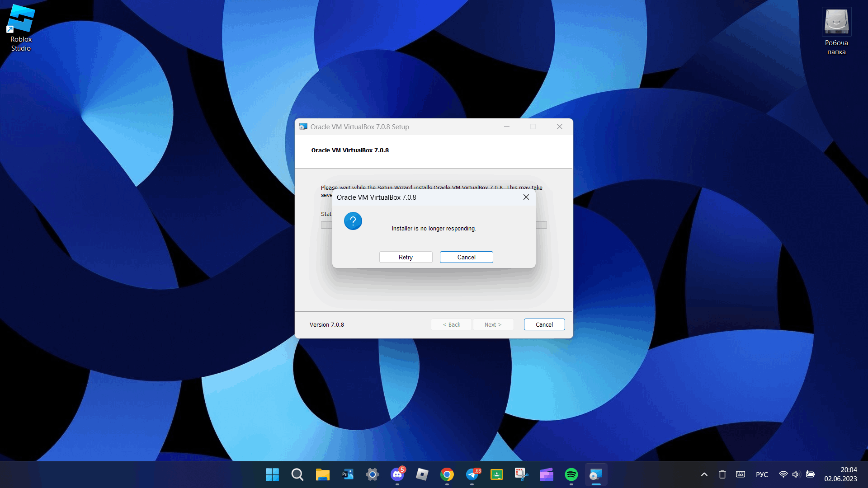
Task: Click the USB safely remove tray icon
Action: pyautogui.click(x=722, y=474)
